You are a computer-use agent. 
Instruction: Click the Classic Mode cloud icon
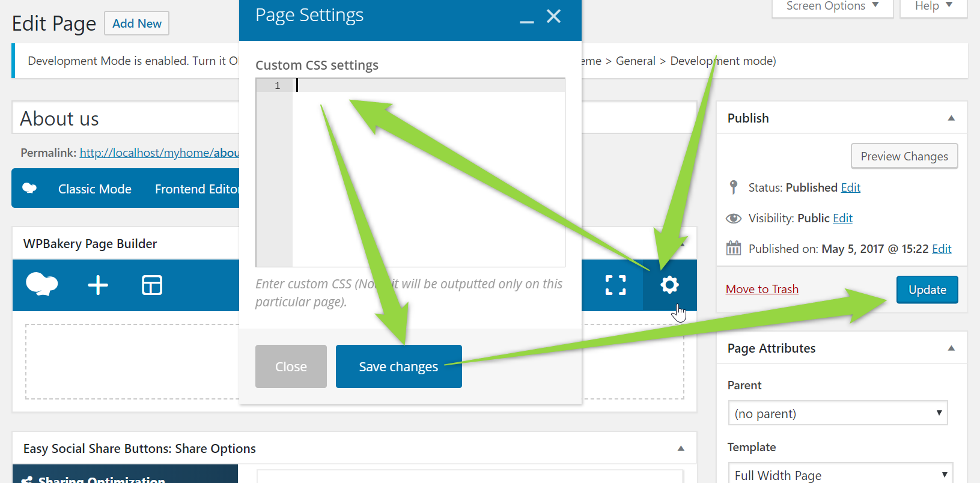point(29,189)
